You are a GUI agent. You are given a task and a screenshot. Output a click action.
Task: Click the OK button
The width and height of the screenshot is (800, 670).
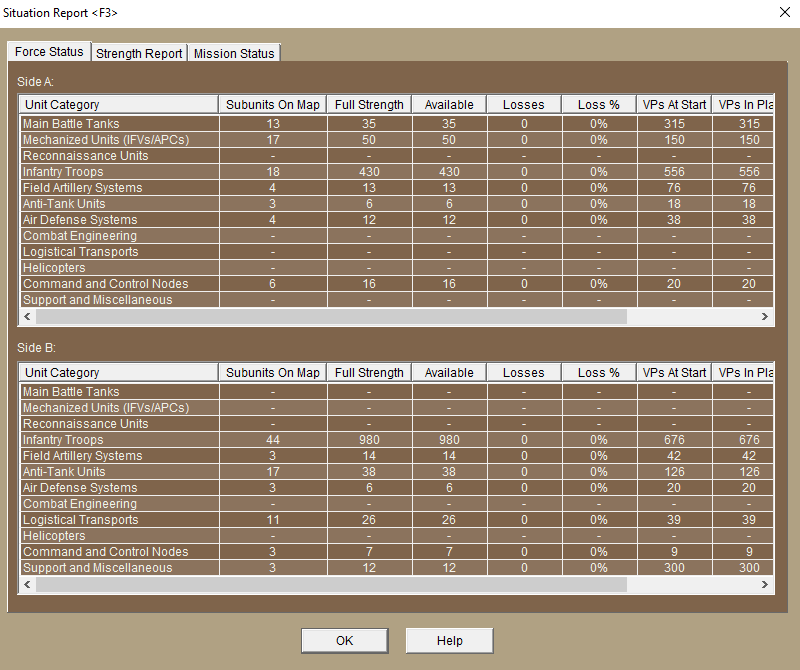344,640
